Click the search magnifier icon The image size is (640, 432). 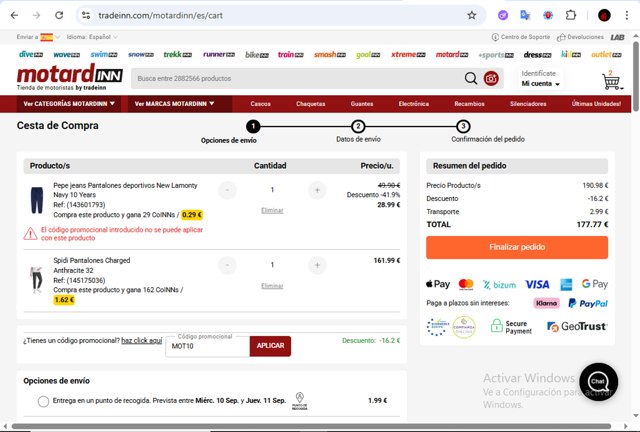pyautogui.click(x=471, y=78)
